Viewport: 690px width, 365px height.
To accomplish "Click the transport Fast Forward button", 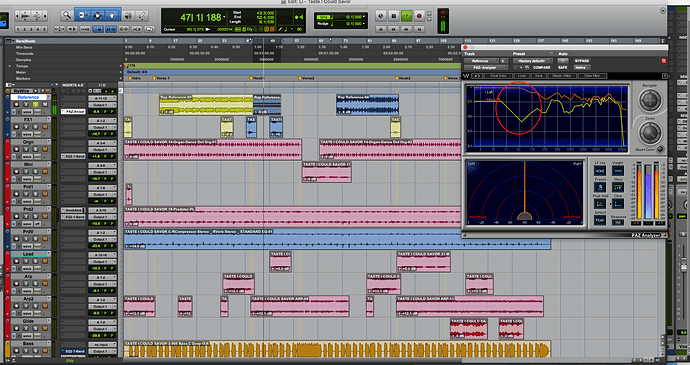I will pyautogui.click(x=406, y=29).
